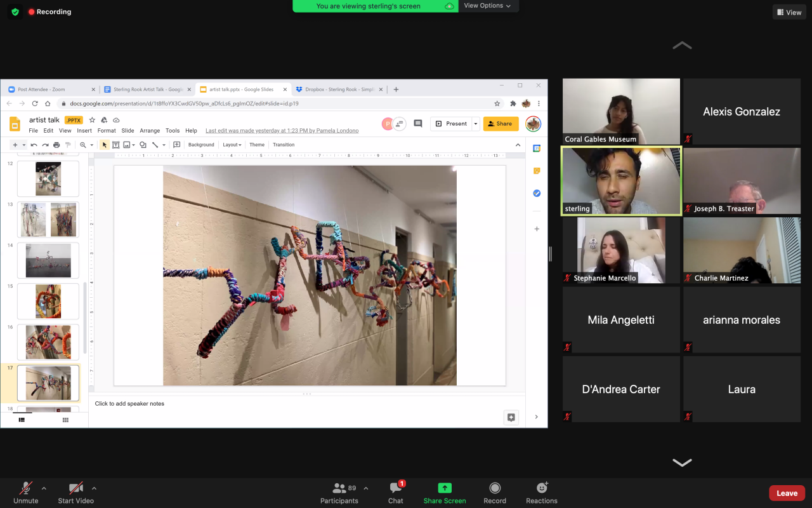Click the Share Screen button in Zoom

click(x=445, y=493)
